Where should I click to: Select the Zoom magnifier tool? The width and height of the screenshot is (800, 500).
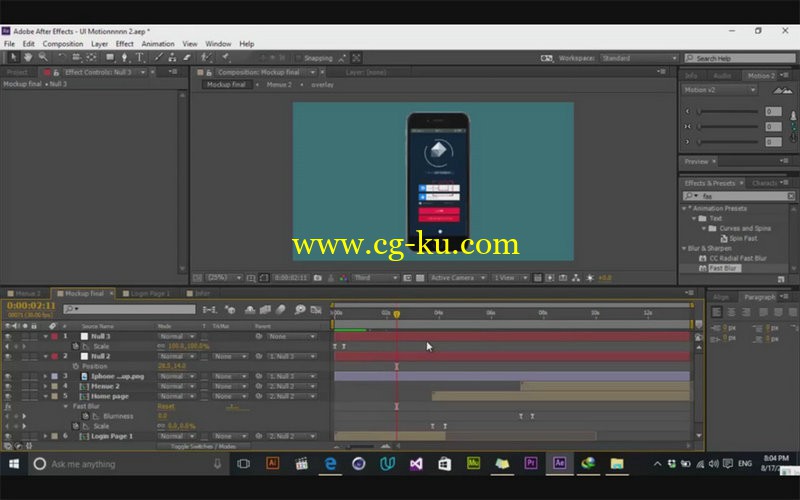43,57
